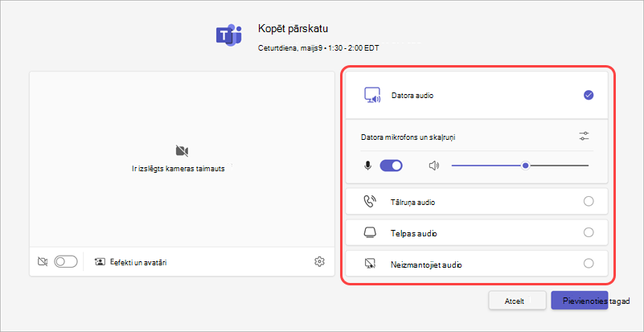Turn off the microphone toggle
Viewport: 644px width, 332px height.
391,166
